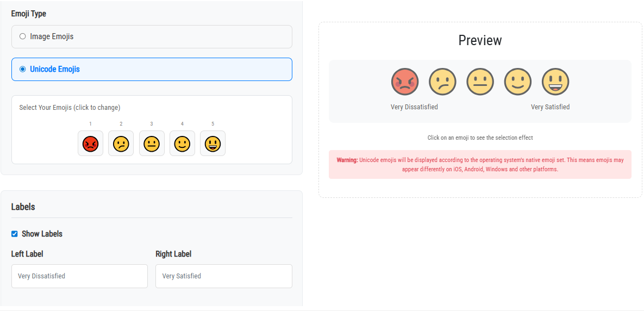Select the Image Emojis radio option

point(23,36)
